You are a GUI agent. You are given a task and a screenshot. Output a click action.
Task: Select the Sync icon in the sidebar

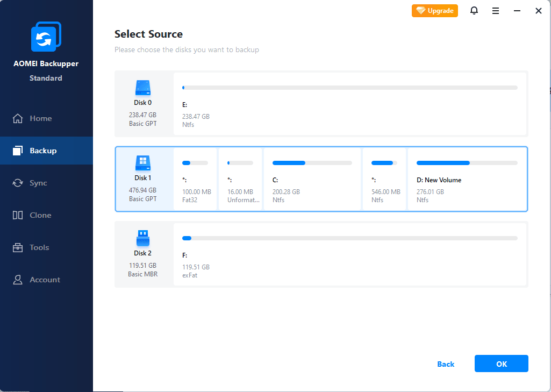click(x=17, y=183)
